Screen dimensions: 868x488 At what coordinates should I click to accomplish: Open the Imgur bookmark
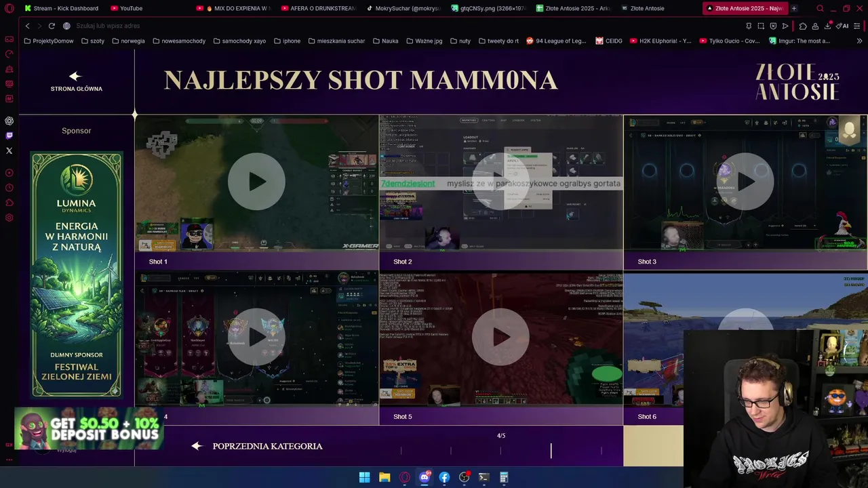800,41
